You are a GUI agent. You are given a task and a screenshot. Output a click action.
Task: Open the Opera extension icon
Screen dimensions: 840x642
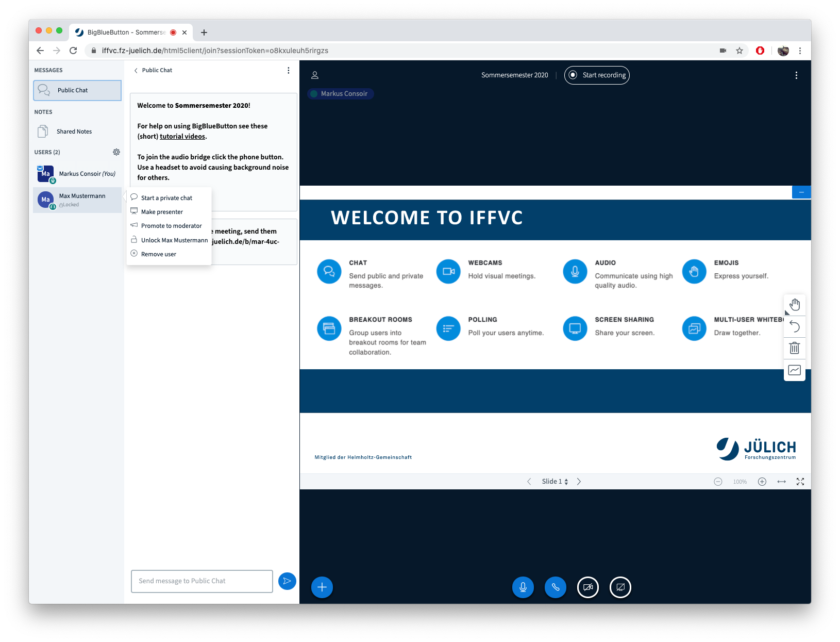click(760, 51)
